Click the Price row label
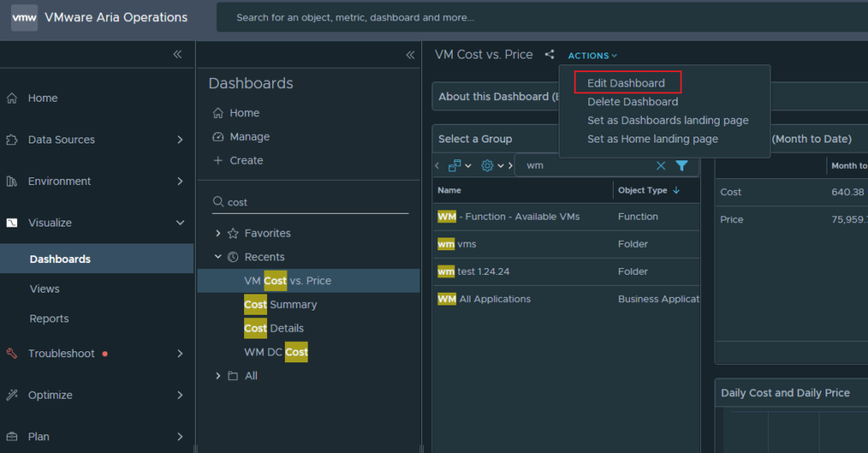The width and height of the screenshot is (868, 453). tap(732, 220)
